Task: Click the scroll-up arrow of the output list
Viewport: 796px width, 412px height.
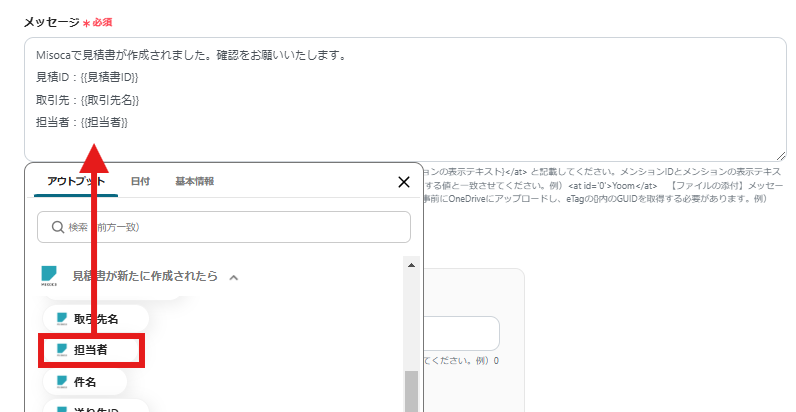Action: [411, 265]
